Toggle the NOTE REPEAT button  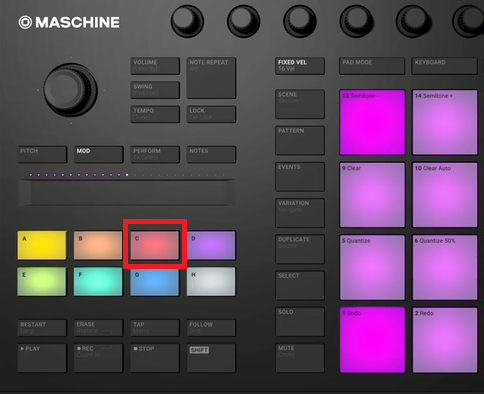point(211,78)
